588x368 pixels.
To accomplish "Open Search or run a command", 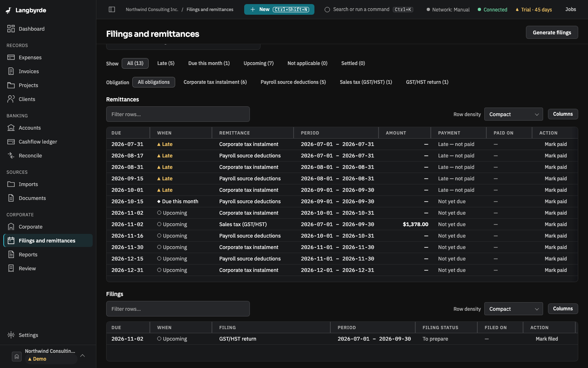I will click(369, 9).
